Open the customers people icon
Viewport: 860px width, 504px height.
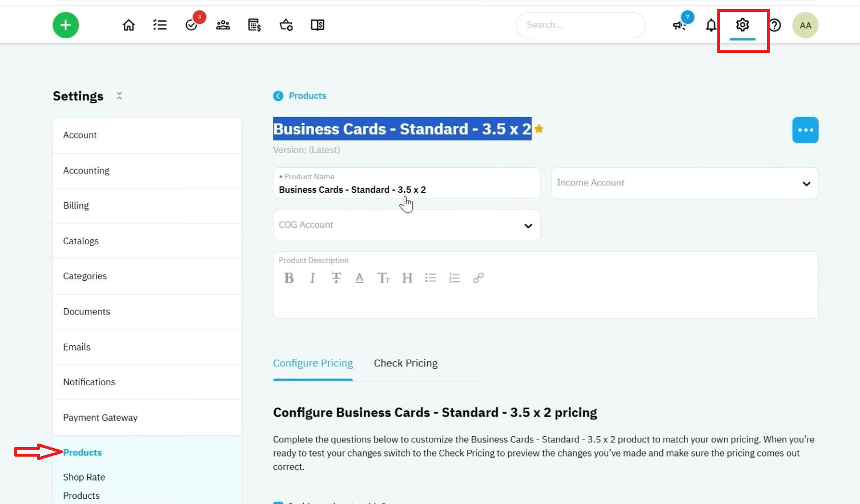(223, 25)
